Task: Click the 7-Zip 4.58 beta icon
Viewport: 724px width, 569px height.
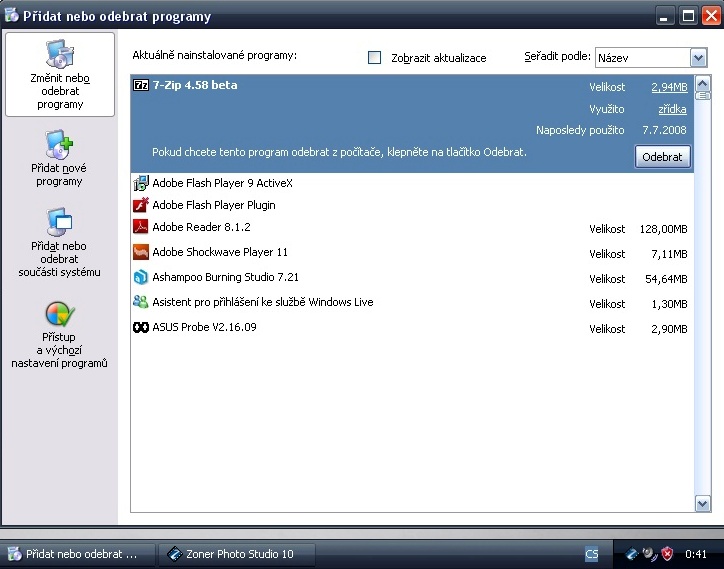Action: [141, 86]
